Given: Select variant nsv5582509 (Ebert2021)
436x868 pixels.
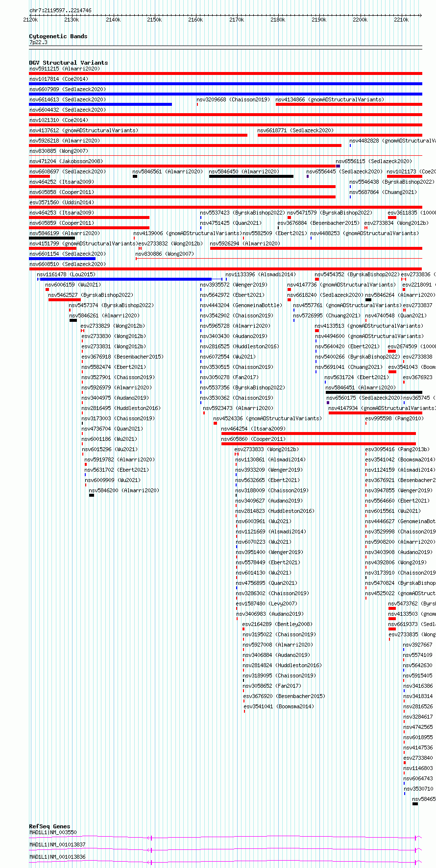Looking at the screenshot, I should pyautogui.click(x=275, y=234).
